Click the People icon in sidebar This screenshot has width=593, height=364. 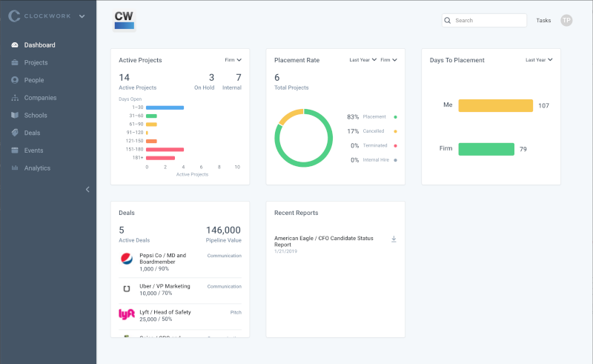click(x=15, y=80)
